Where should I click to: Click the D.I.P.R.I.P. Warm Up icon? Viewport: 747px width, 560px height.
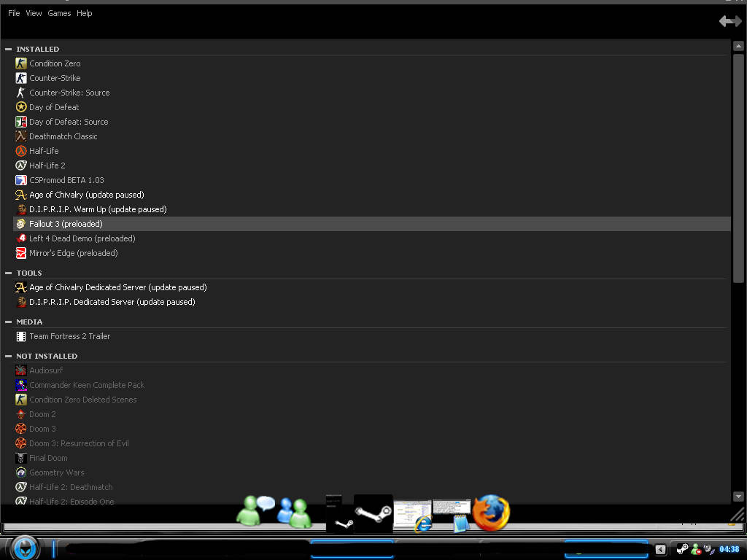pos(21,209)
